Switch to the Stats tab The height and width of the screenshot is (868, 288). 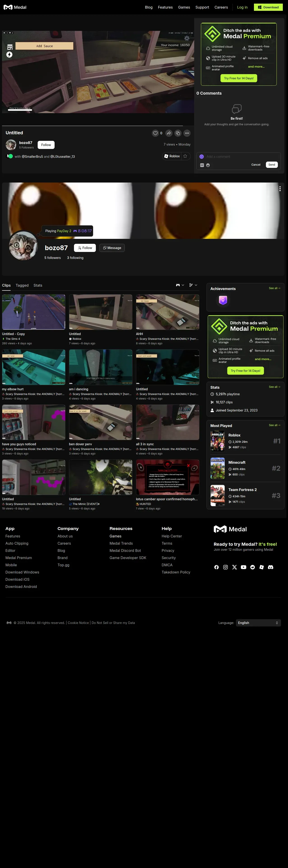click(38, 286)
